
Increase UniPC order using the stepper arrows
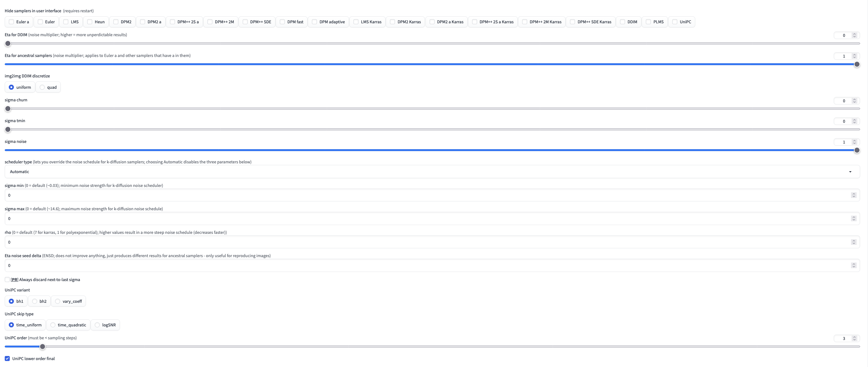click(x=854, y=337)
